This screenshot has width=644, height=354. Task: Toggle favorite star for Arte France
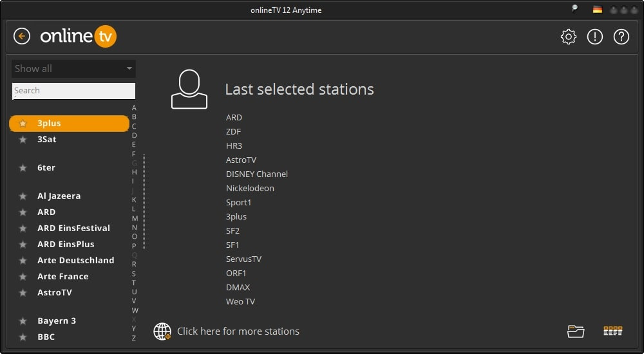(x=23, y=277)
